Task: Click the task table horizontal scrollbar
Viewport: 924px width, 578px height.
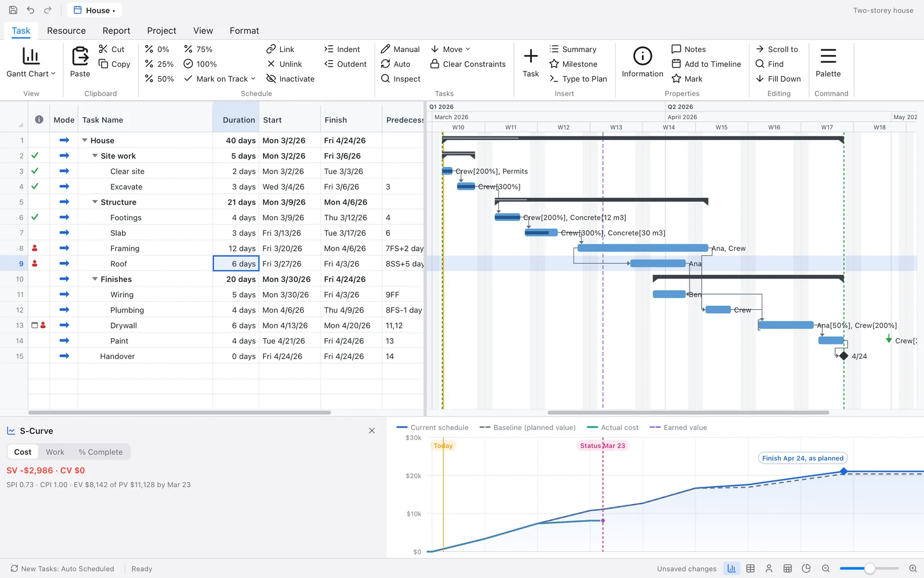Action: click(x=180, y=413)
